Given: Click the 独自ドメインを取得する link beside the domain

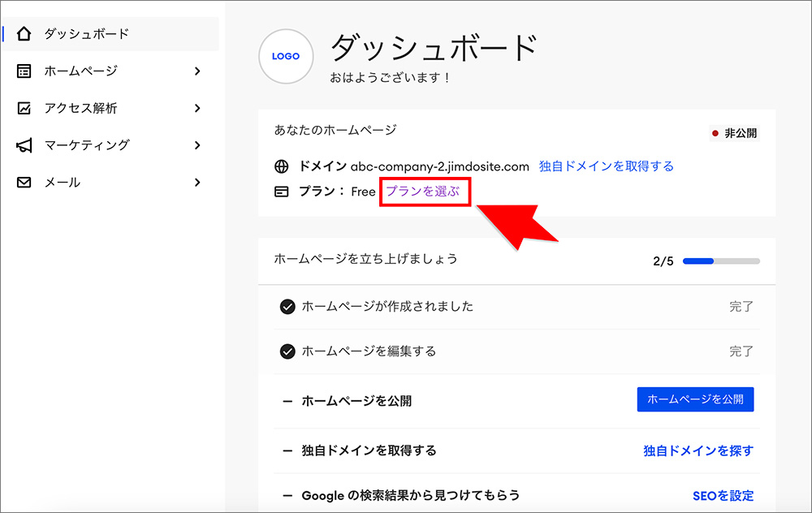Looking at the screenshot, I should coord(607,166).
